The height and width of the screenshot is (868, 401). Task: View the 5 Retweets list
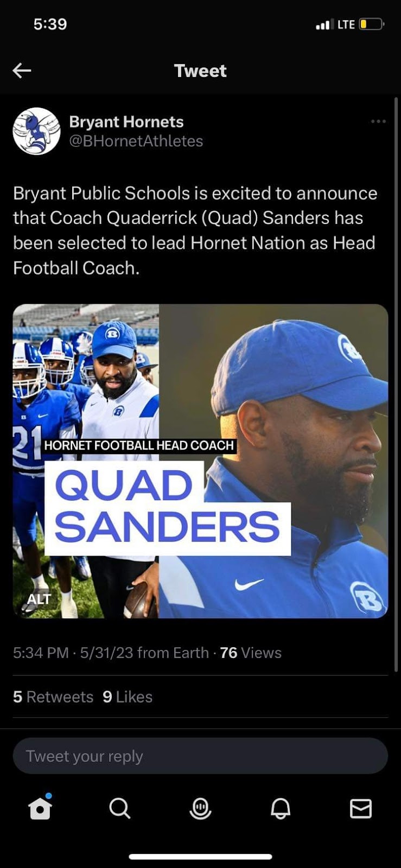53,697
